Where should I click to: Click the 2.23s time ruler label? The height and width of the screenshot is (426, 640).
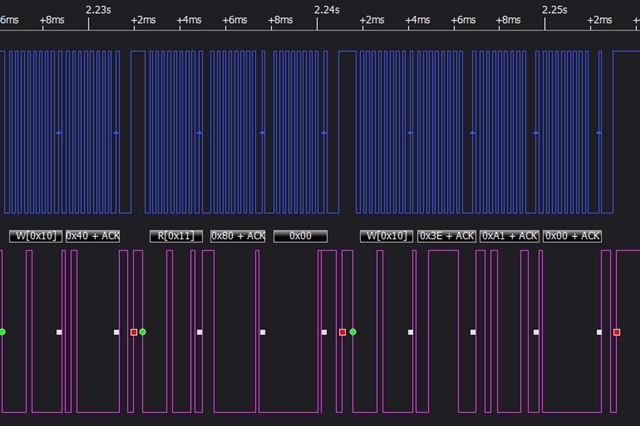[x=98, y=10]
